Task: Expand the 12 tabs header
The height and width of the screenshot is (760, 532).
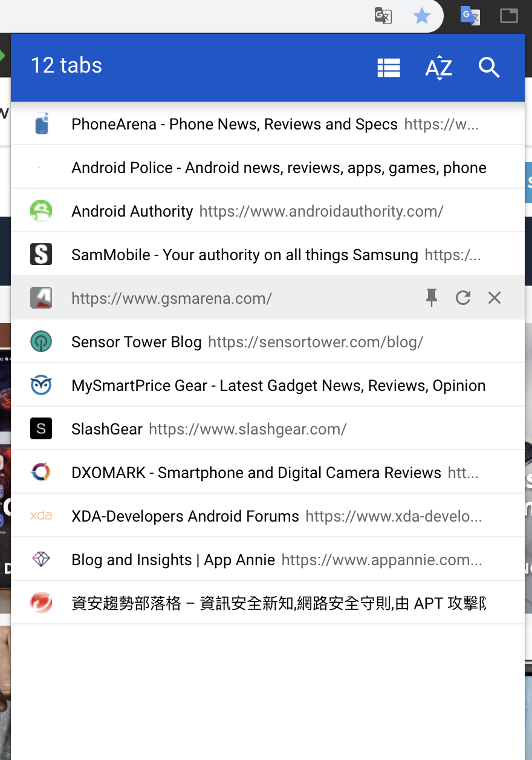Action: point(66,65)
